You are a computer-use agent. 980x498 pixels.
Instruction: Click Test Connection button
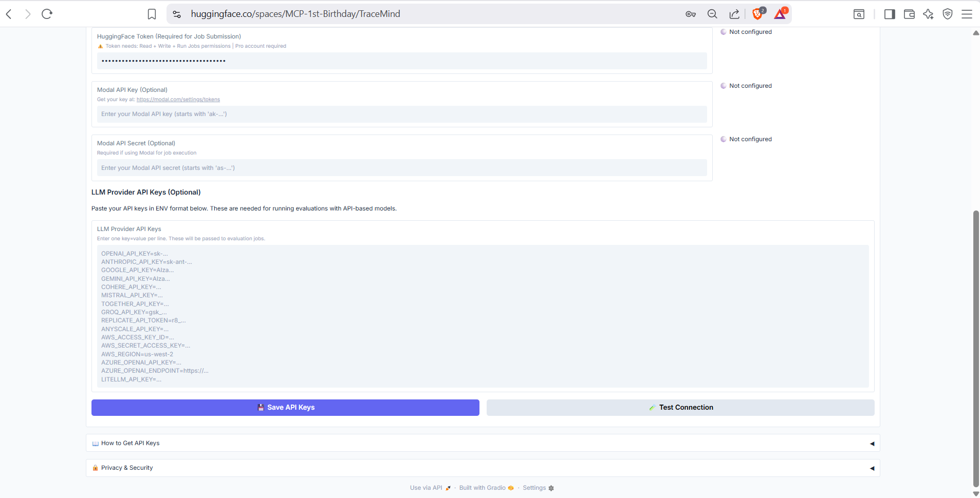coord(680,408)
